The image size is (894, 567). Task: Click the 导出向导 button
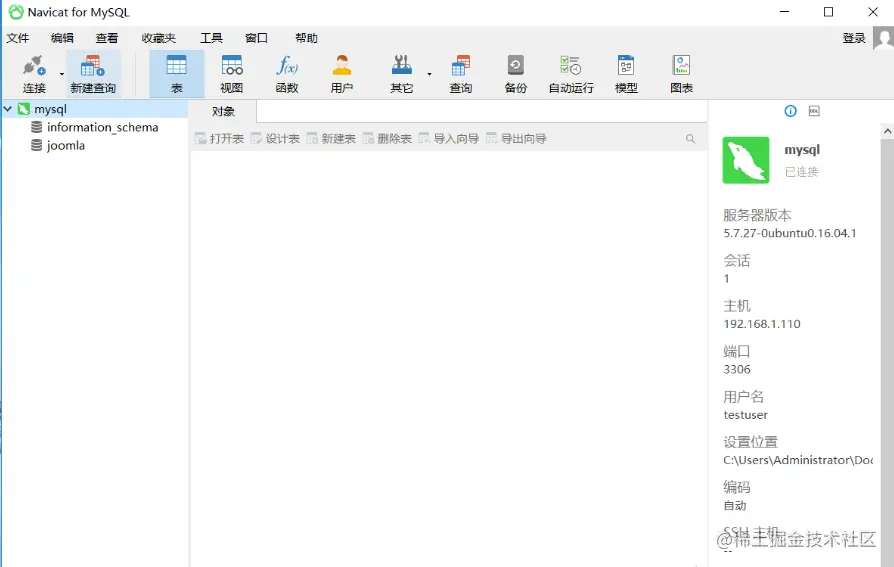[516, 139]
